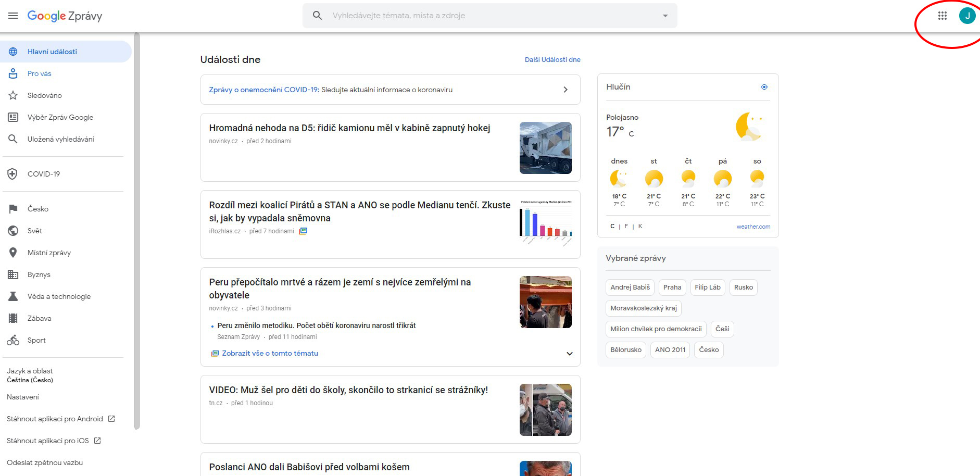Open search options dropdown arrow
Image resolution: width=980 pixels, height=476 pixels.
(x=665, y=16)
